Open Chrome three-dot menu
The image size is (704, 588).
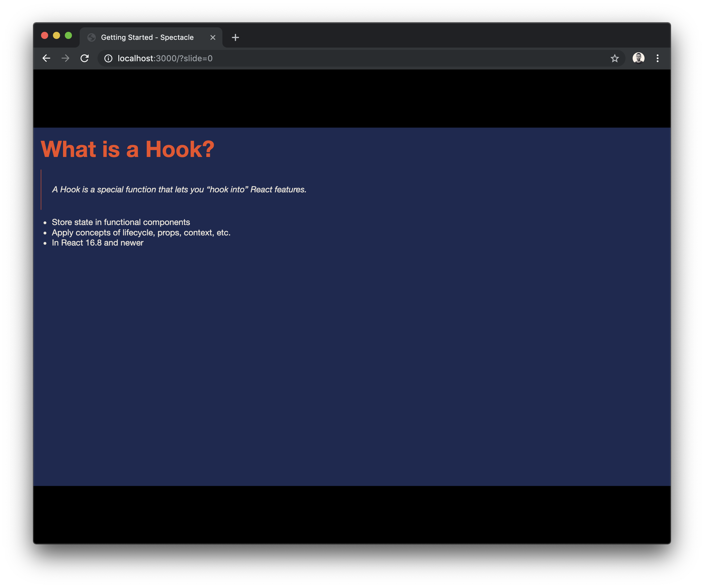(657, 58)
